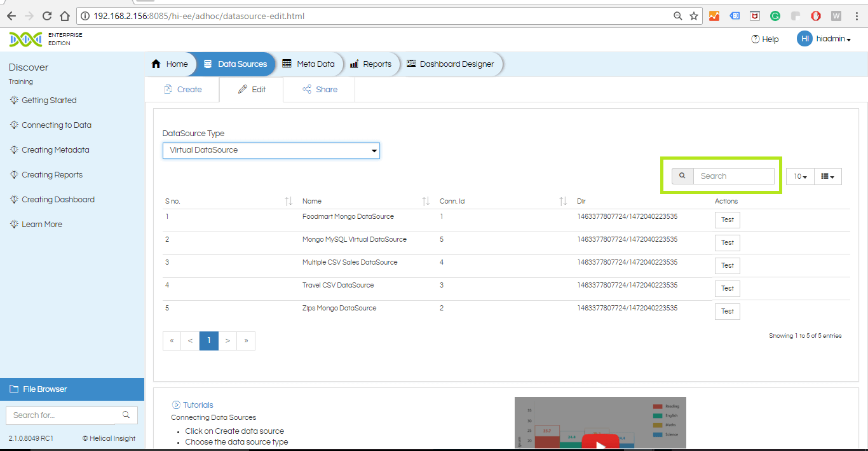Select the Data Sources tab
Image resolution: width=868 pixels, height=451 pixels.
click(x=236, y=64)
